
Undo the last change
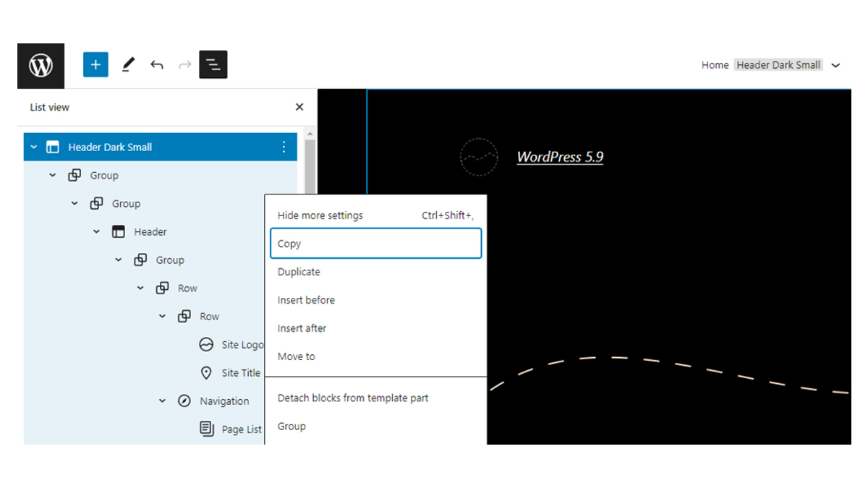pos(156,65)
